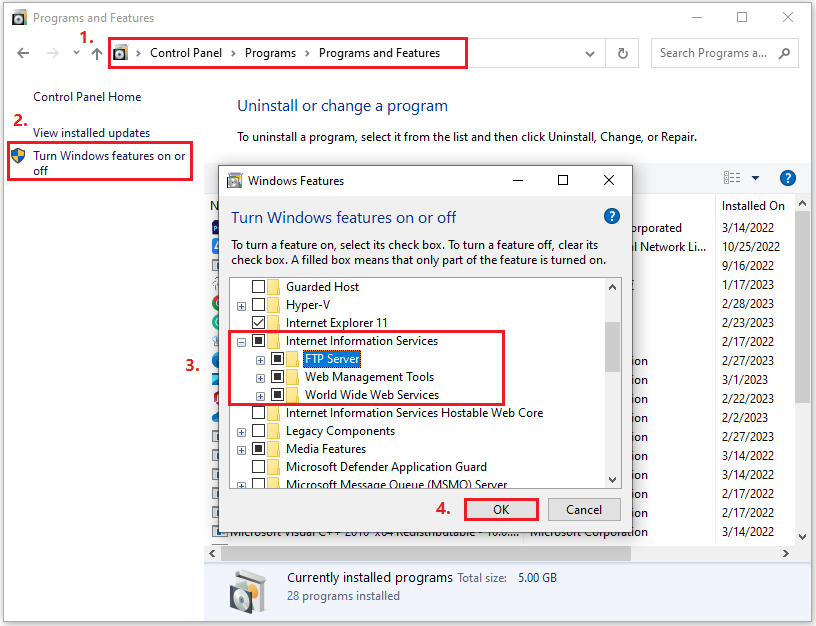Click Programs in the breadcrumb
The width and height of the screenshot is (816, 626).
[270, 53]
